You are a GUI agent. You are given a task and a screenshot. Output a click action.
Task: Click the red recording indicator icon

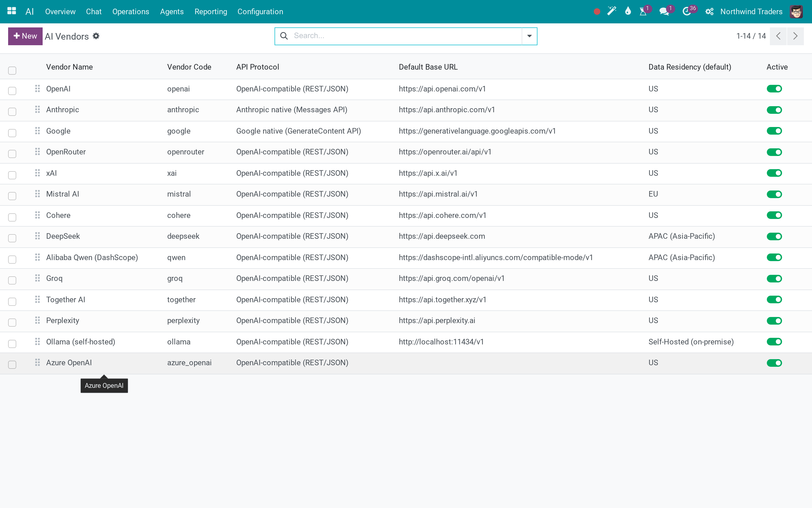597,12
